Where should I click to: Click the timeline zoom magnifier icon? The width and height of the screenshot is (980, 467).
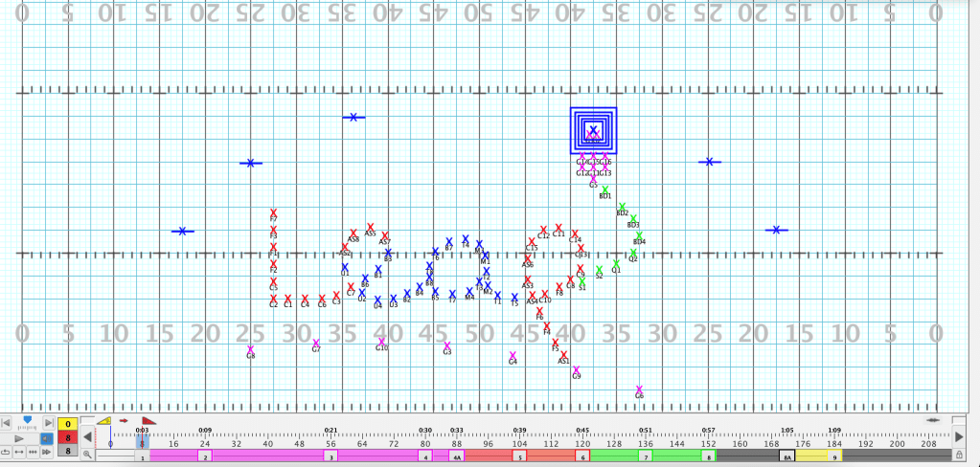pos(88,454)
